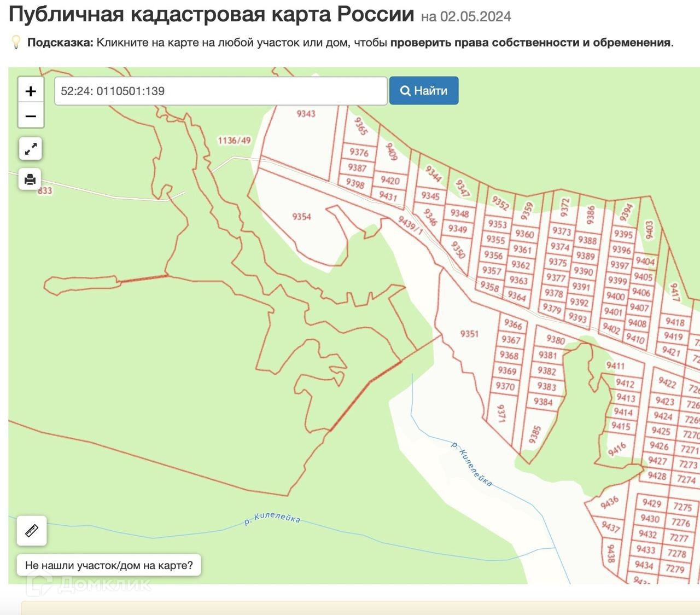
Task: Select parcel 9377 on the map
Action: click(556, 278)
